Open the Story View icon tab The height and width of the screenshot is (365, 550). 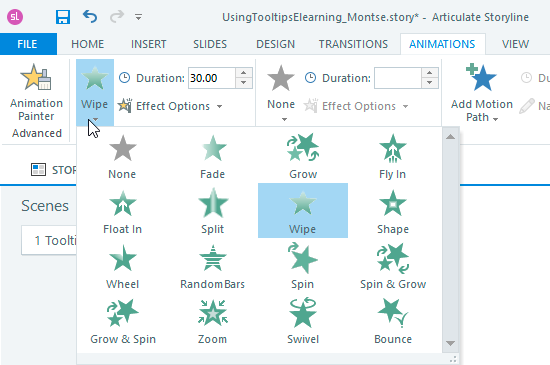point(38,169)
